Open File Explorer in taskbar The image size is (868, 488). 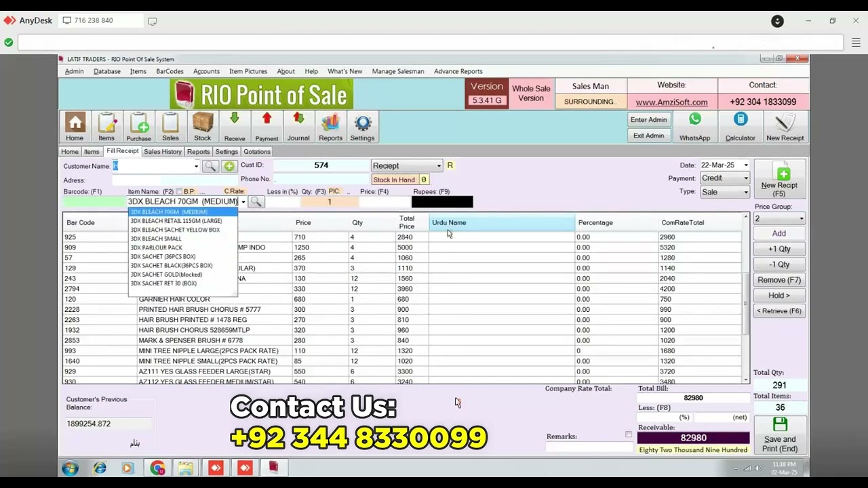pos(186,468)
